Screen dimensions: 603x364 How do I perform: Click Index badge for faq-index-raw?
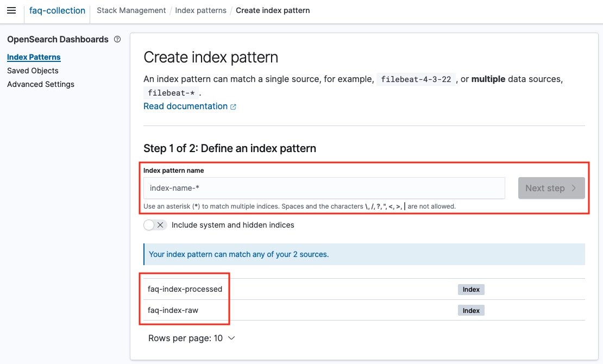click(471, 311)
